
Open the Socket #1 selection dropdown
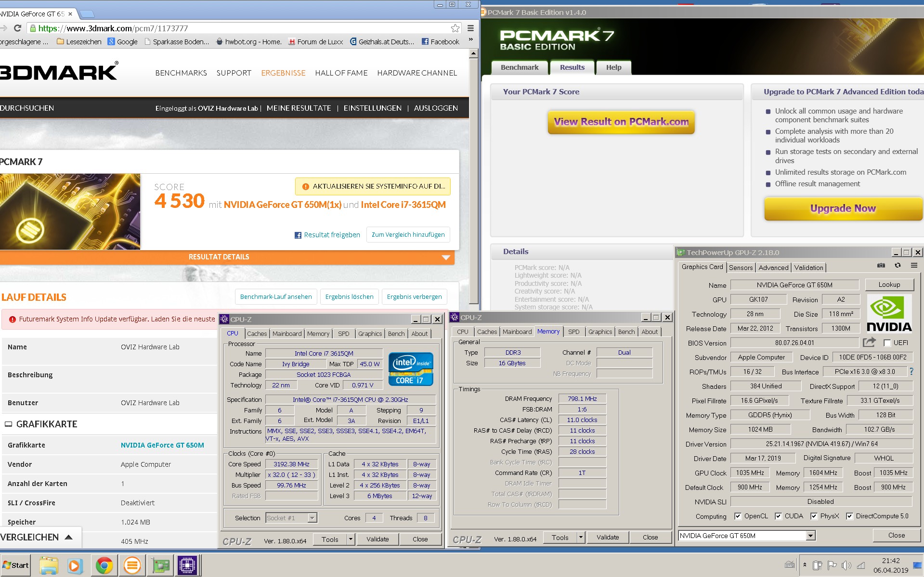pos(312,518)
